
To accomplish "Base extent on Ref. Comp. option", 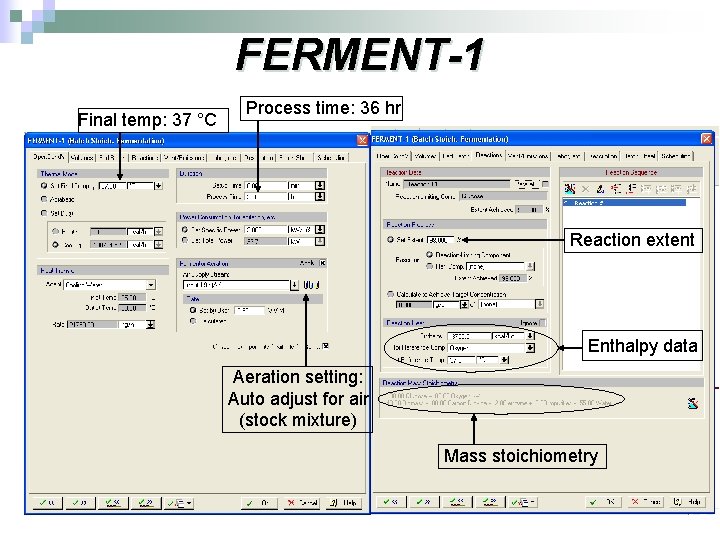I will pyautogui.click(x=430, y=266).
